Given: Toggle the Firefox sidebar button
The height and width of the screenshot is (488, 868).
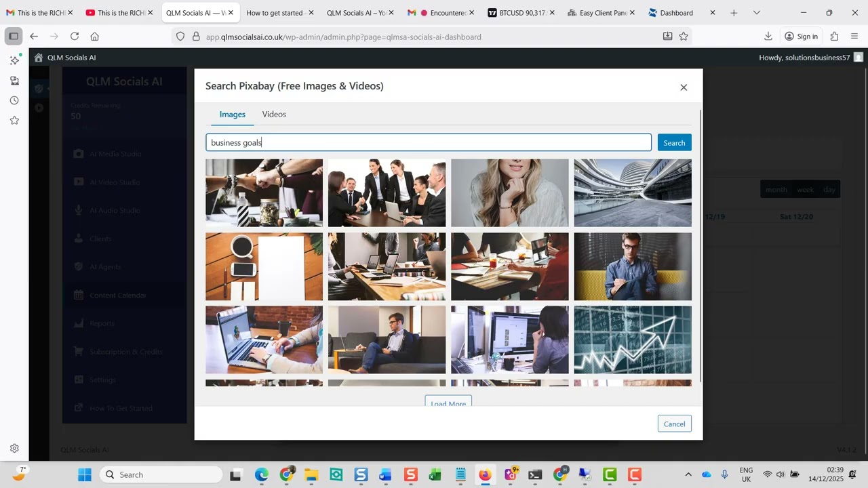Looking at the screenshot, I should (x=14, y=37).
